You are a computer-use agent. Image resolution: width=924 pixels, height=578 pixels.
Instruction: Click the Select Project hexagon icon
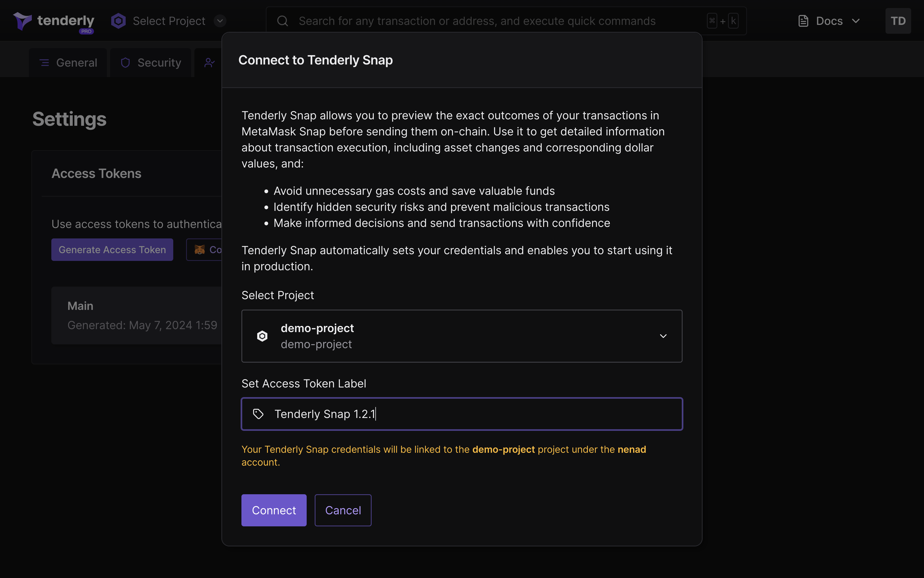pos(118,21)
